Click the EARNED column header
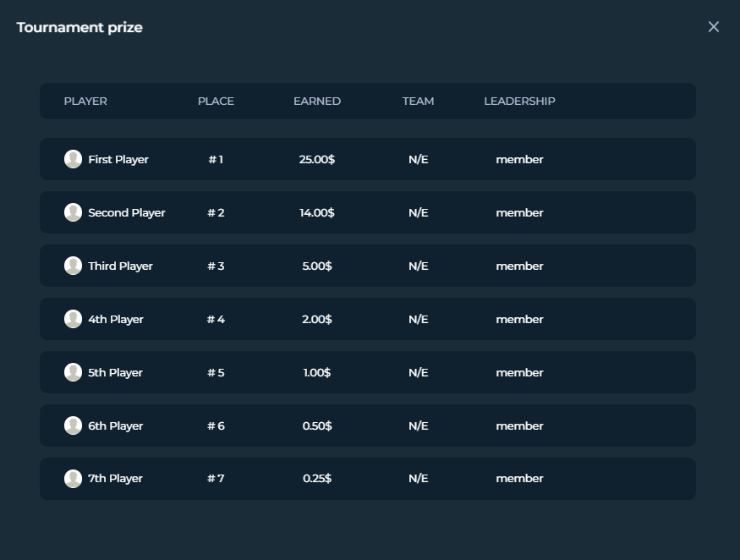Screen dimensions: 740x560 click(x=317, y=101)
